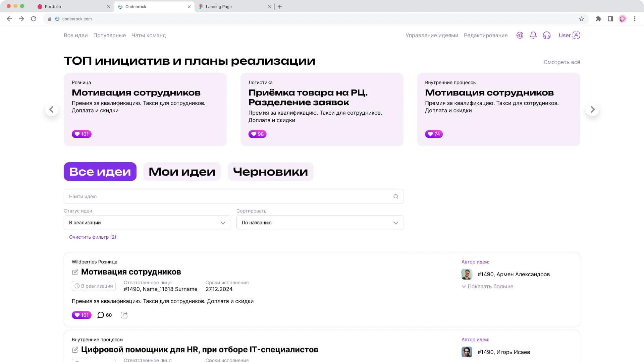The height and width of the screenshot is (362, 644).
Task: Open the User profile icon
Action: coord(576,35)
